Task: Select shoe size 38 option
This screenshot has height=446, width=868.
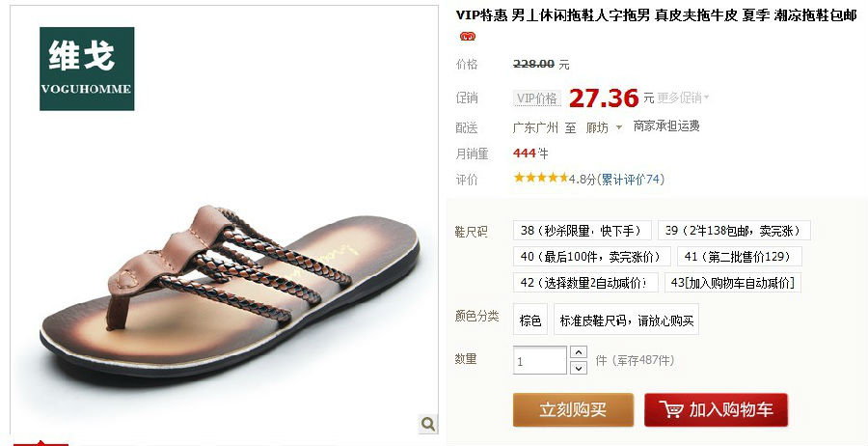Action: tap(583, 231)
